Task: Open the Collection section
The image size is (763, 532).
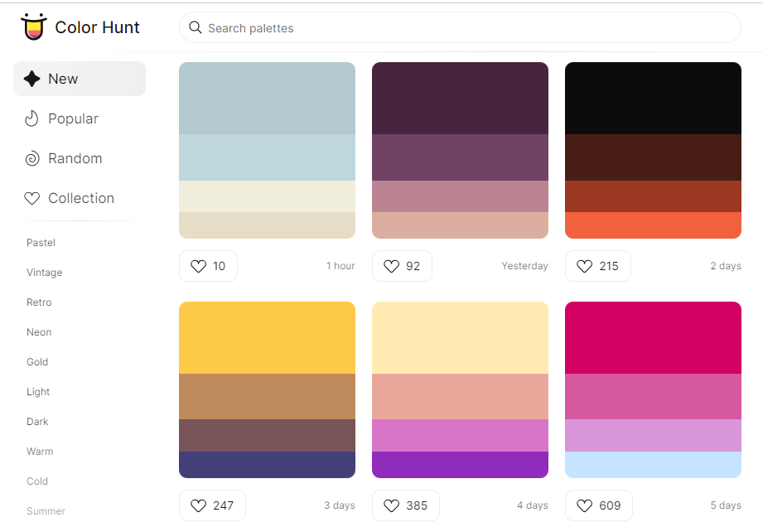Action: tap(80, 198)
